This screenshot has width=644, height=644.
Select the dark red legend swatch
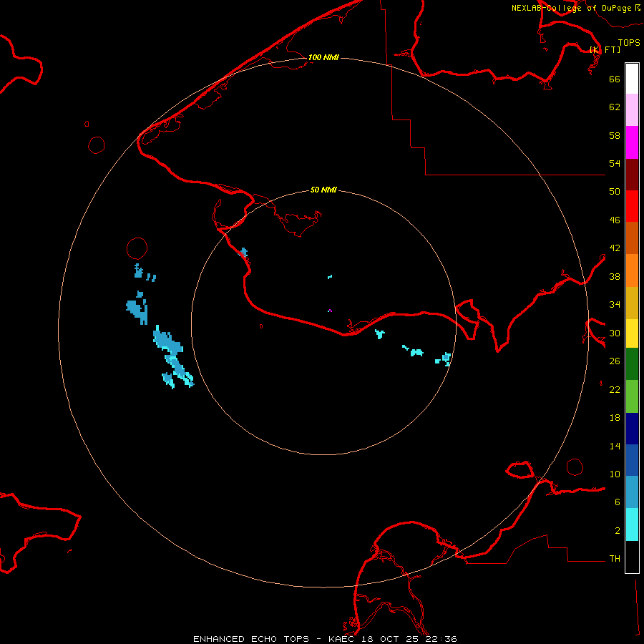[632, 174]
